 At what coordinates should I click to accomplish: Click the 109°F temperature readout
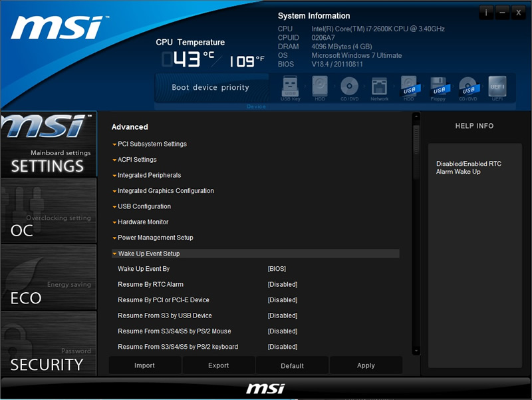point(247,61)
